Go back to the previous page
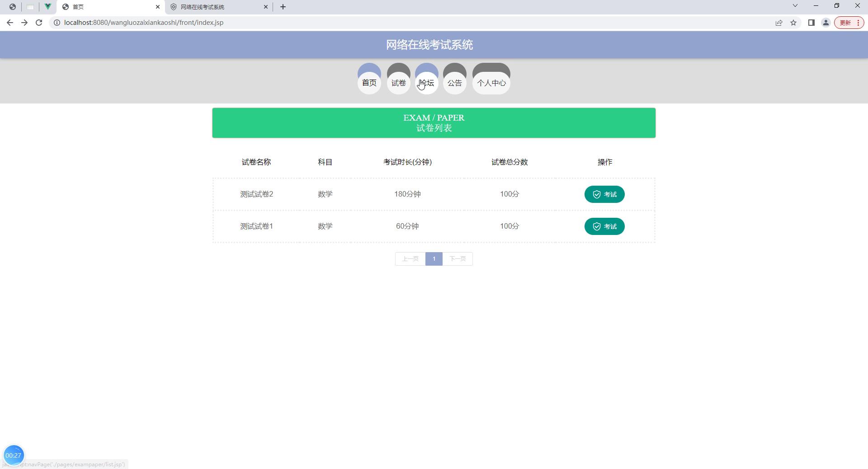The image size is (868, 469). click(x=10, y=23)
